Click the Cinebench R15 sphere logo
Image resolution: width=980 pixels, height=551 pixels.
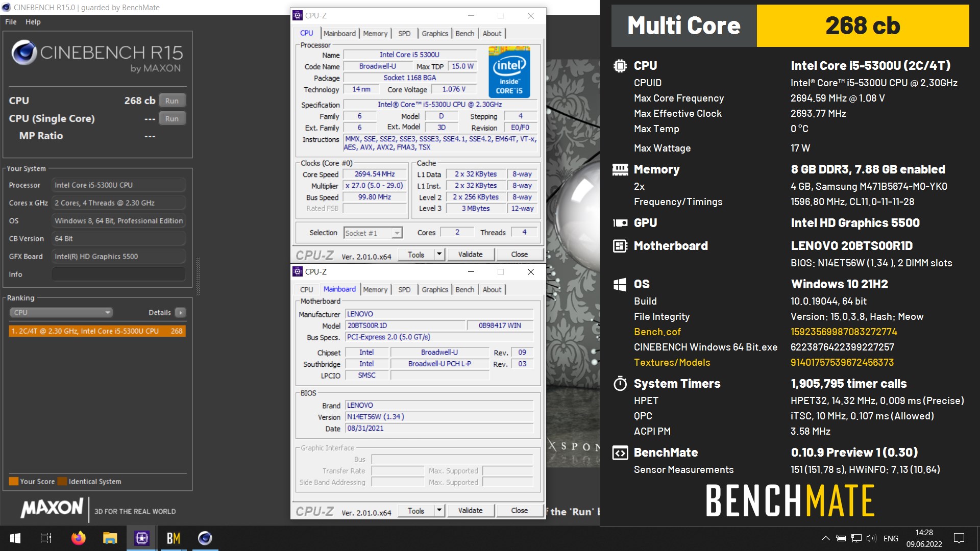coord(24,53)
